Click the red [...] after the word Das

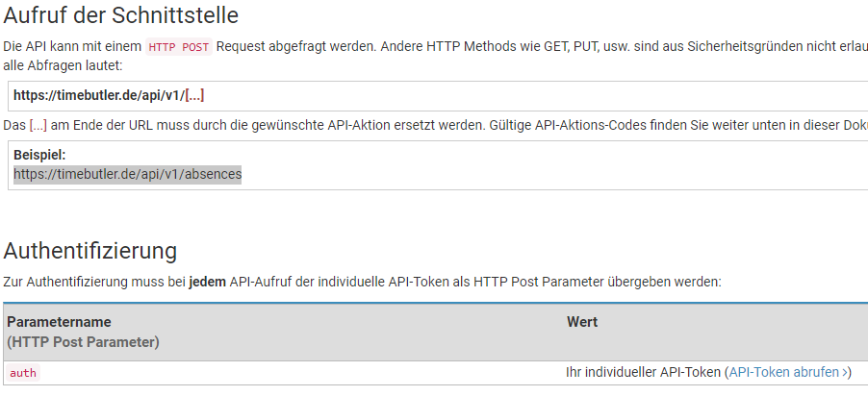point(38,125)
